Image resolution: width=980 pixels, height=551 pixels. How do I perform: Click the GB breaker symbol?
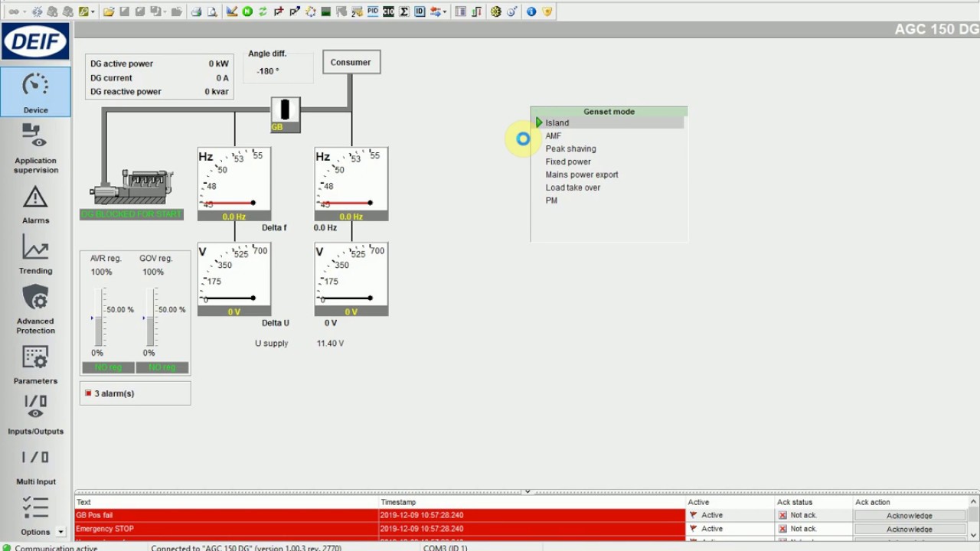coord(286,115)
